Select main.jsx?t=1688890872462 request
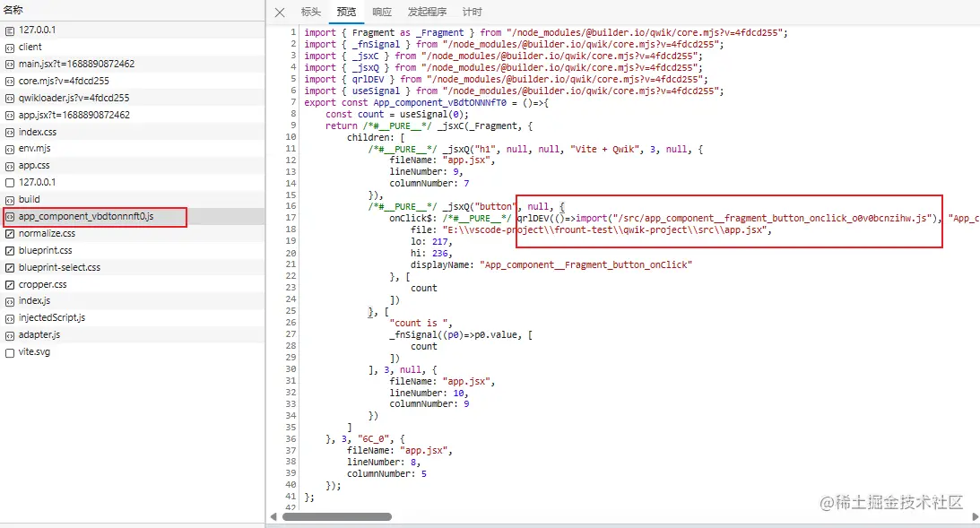The height and width of the screenshot is (528, 980). [x=132, y=64]
